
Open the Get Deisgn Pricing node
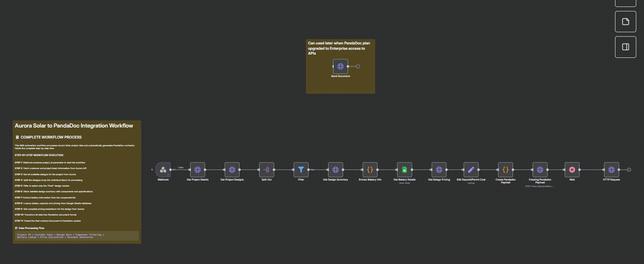[439, 169]
